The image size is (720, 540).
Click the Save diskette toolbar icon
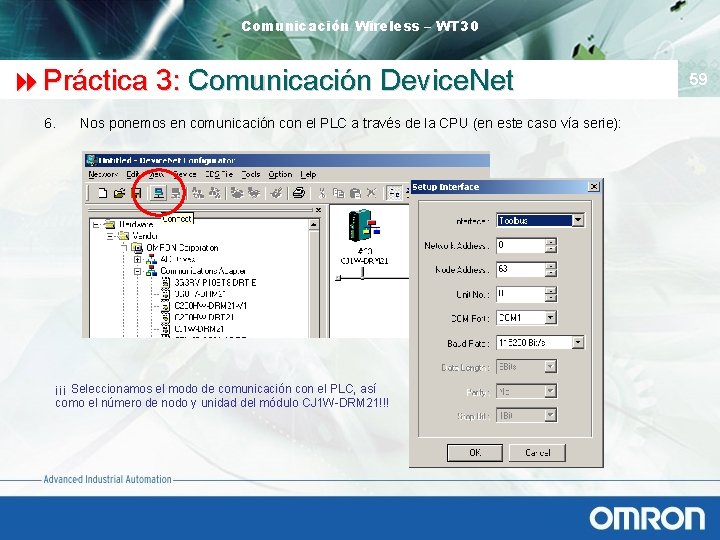point(136,193)
